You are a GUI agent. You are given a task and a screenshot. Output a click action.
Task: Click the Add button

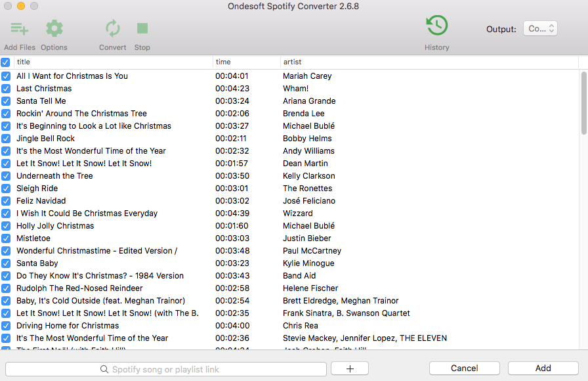(x=543, y=369)
